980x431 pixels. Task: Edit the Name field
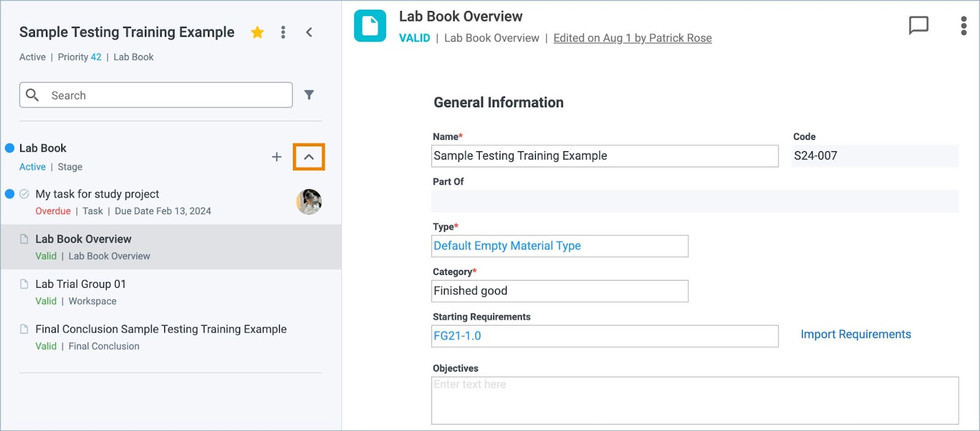click(x=605, y=156)
